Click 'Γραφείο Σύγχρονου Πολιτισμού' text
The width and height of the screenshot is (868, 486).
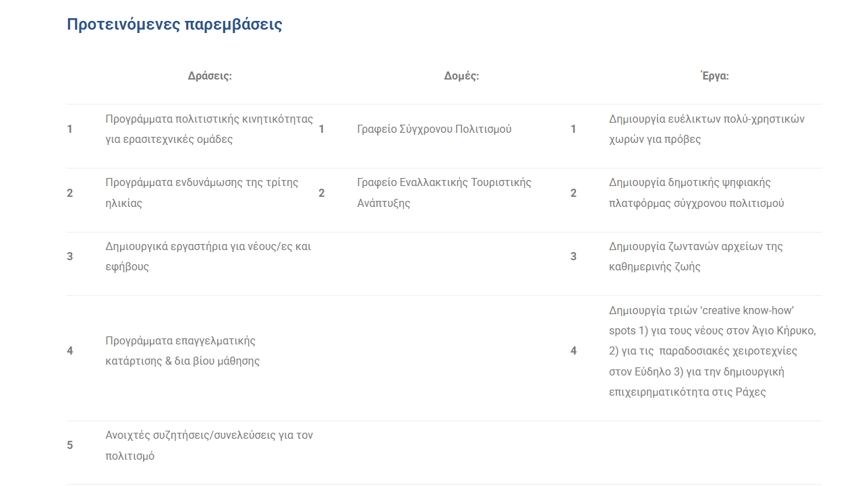tap(434, 129)
